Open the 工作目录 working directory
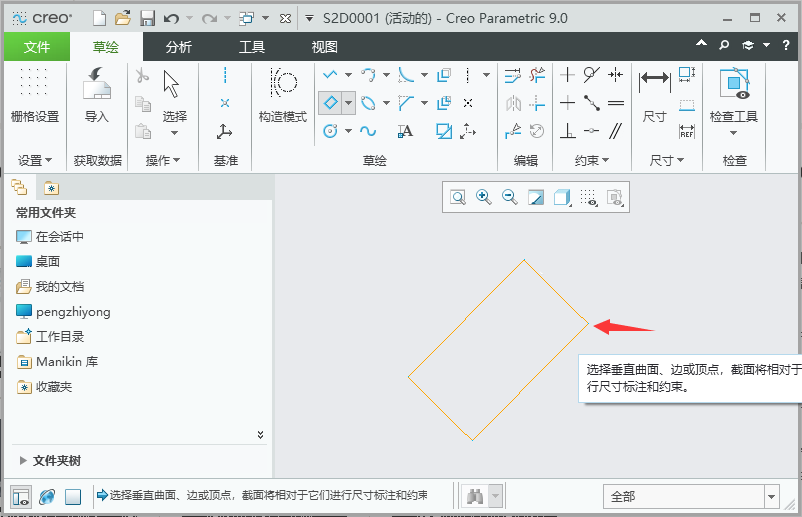The width and height of the screenshot is (802, 517). (x=50, y=337)
